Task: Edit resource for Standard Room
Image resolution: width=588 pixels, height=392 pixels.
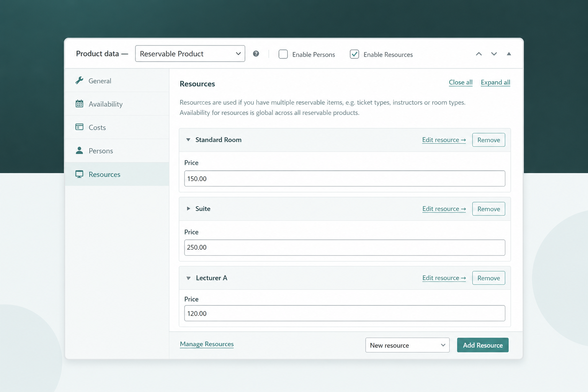Action: click(444, 140)
